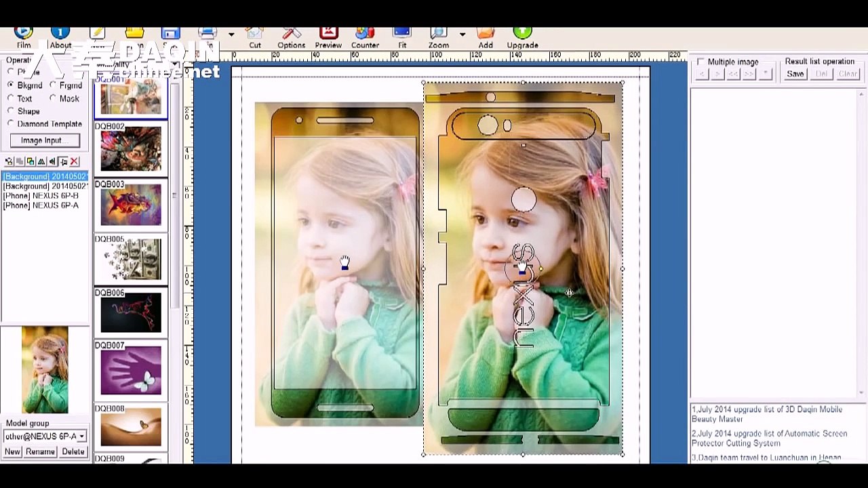
Task: Click the July 2014 3D Daqin upgrade news
Action: [x=766, y=414]
